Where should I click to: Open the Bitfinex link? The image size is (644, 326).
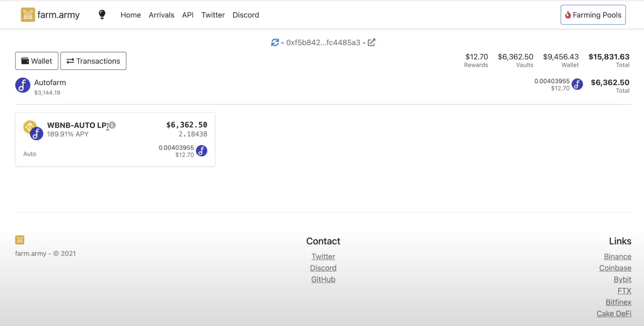coord(618,302)
